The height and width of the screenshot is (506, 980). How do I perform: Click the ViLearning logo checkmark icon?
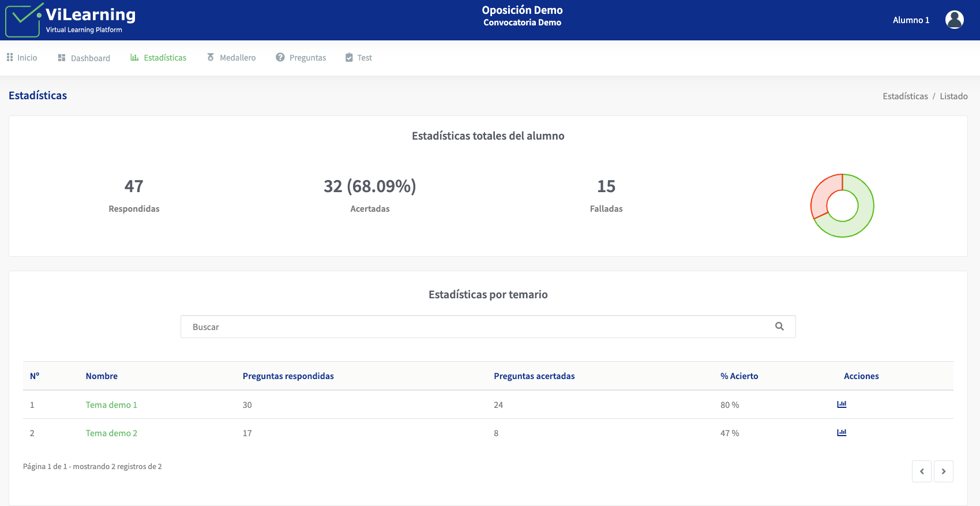point(23,20)
